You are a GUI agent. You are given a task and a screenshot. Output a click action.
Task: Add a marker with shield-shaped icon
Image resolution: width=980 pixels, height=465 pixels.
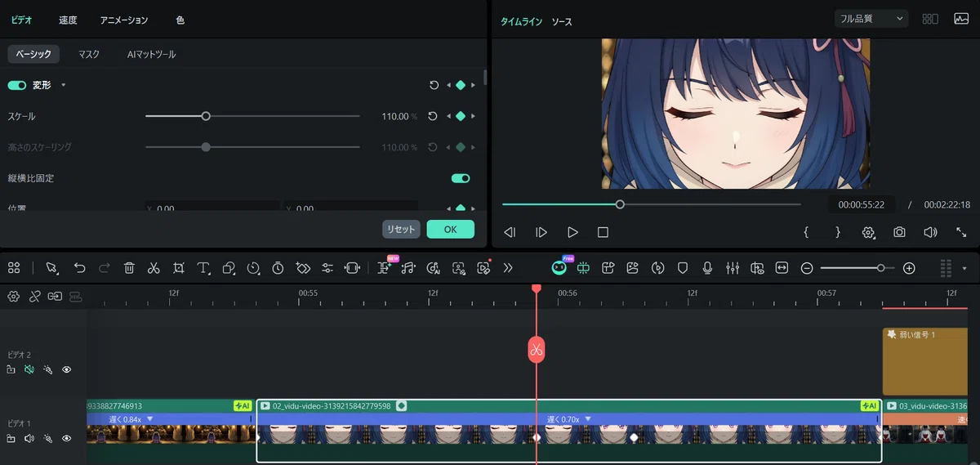683,267
